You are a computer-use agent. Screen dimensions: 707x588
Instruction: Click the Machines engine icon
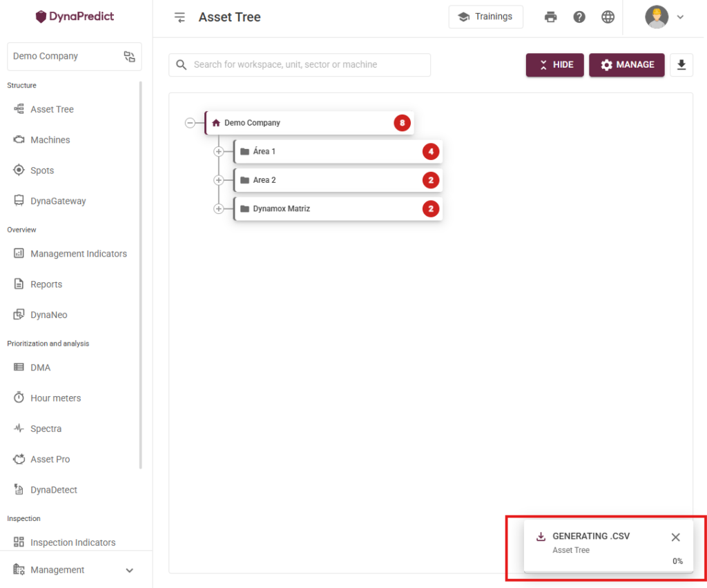(x=19, y=139)
